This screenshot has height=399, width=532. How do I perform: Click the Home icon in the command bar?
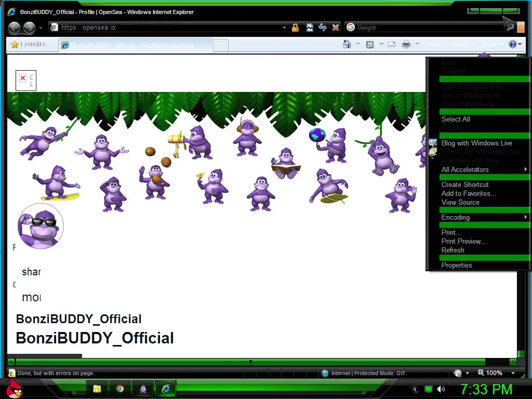pyautogui.click(x=347, y=44)
